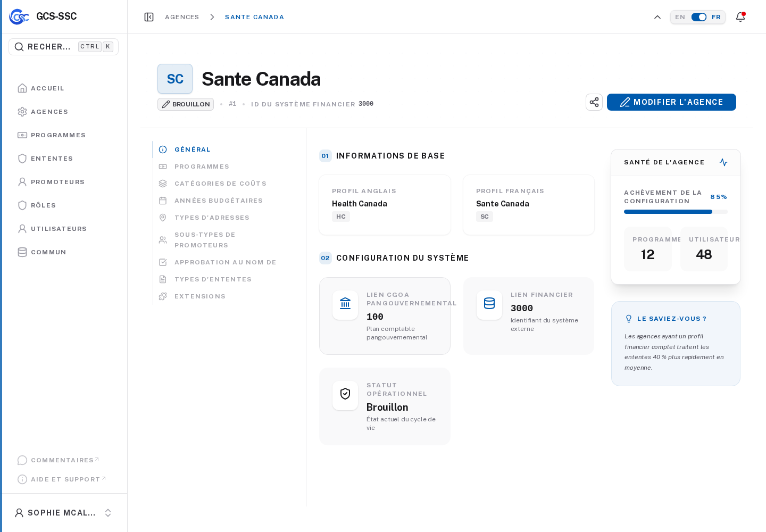Click the Profil Anglais Health Canada card
766x532 pixels.
point(385,205)
